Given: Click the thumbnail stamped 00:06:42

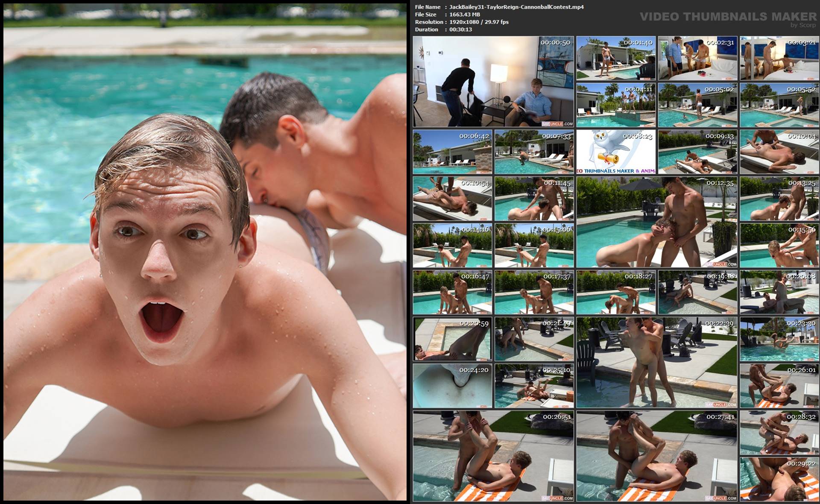Looking at the screenshot, I should tap(452, 152).
